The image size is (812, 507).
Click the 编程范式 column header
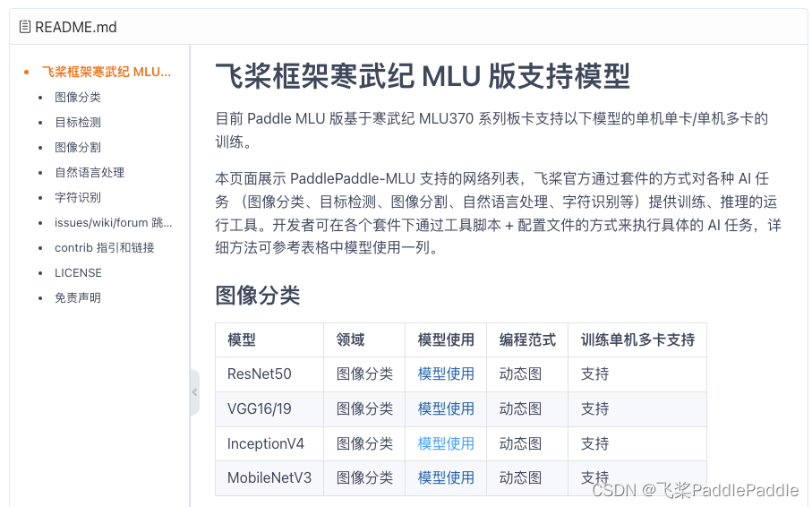click(527, 340)
